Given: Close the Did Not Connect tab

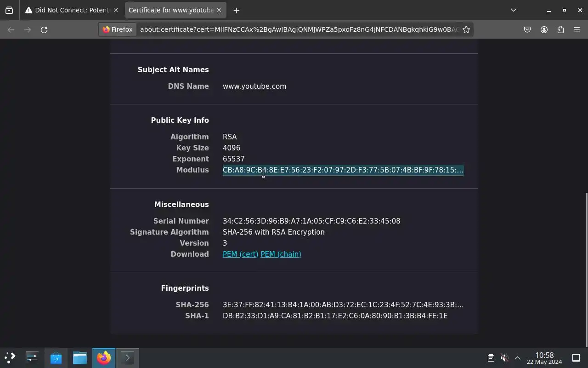Looking at the screenshot, I should (x=116, y=10).
